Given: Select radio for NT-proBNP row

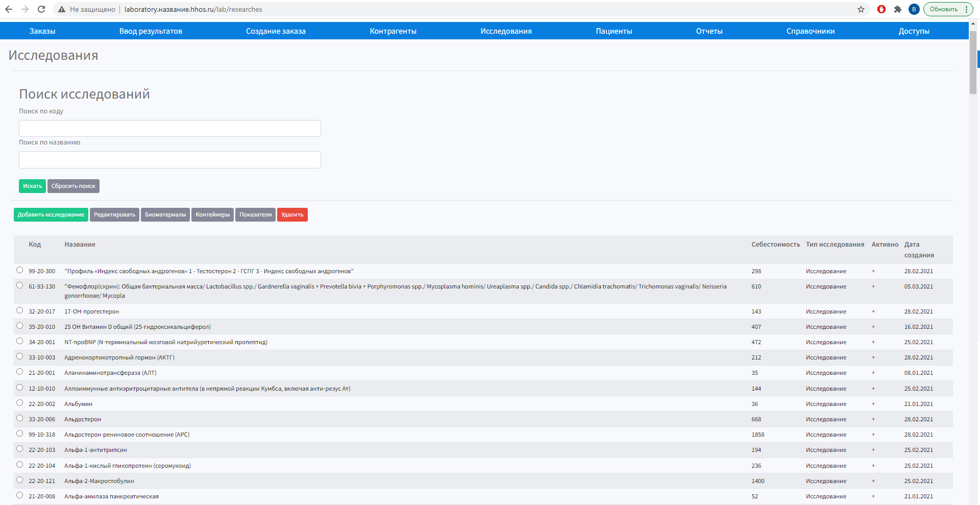Looking at the screenshot, I should click(19, 341).
